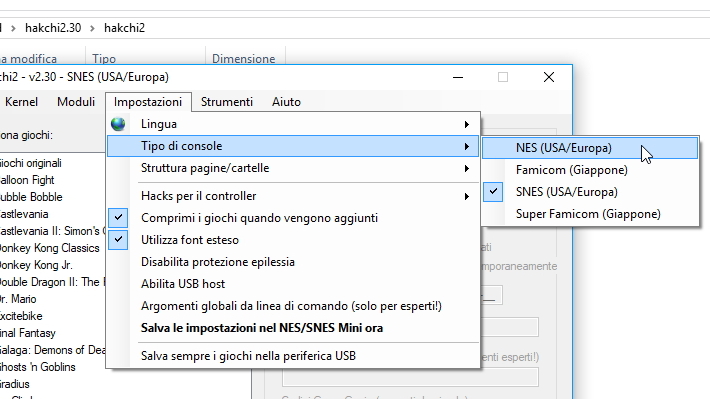
Task: Expand arrow next to Struttura pagine/cartelle
Action: tap(466, 168)
